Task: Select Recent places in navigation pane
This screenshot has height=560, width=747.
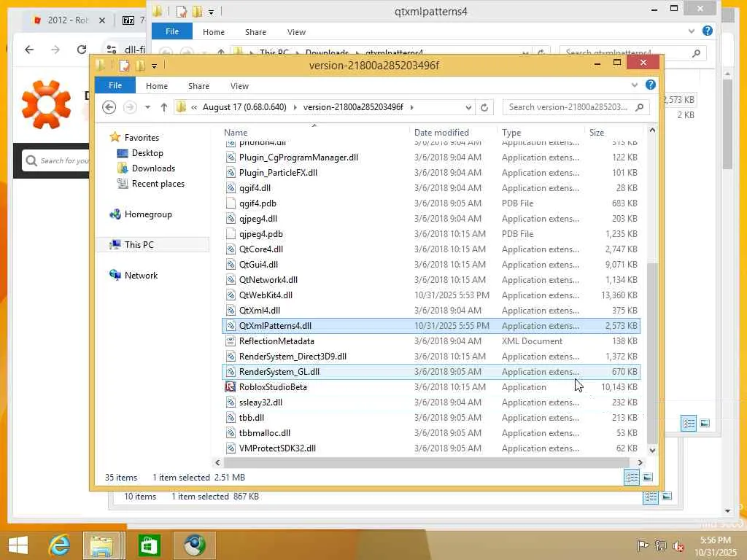Action: pyautogui.click(x=158, y=184)
